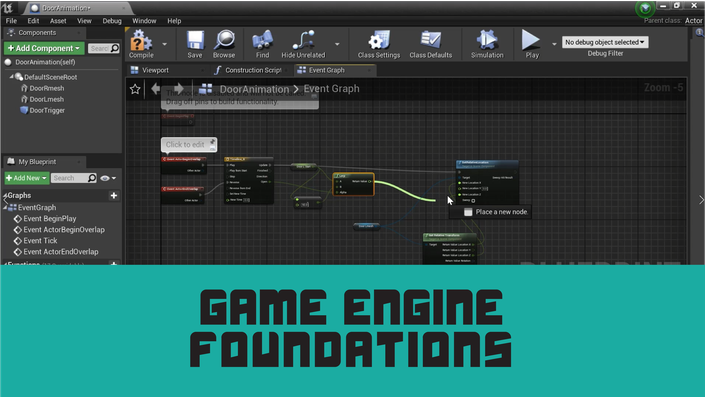Open Browse magnifier icon in toolbar

tap(224, 40)
